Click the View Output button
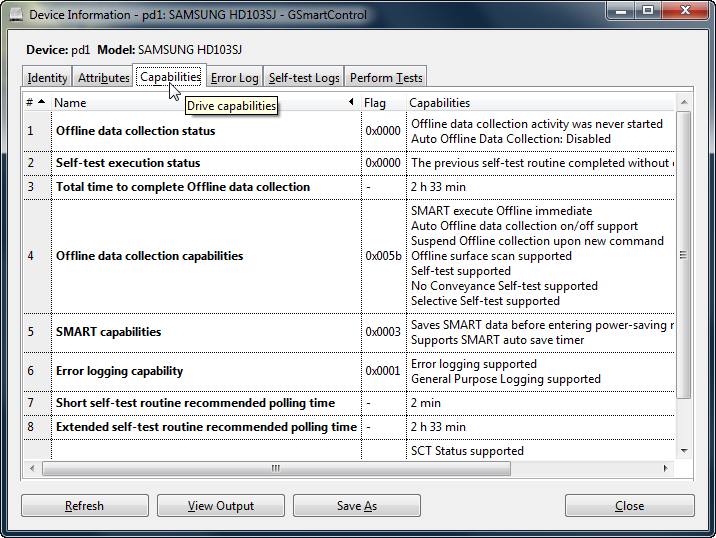This screenshot has height=538, width=716. [x=221, y=506]
